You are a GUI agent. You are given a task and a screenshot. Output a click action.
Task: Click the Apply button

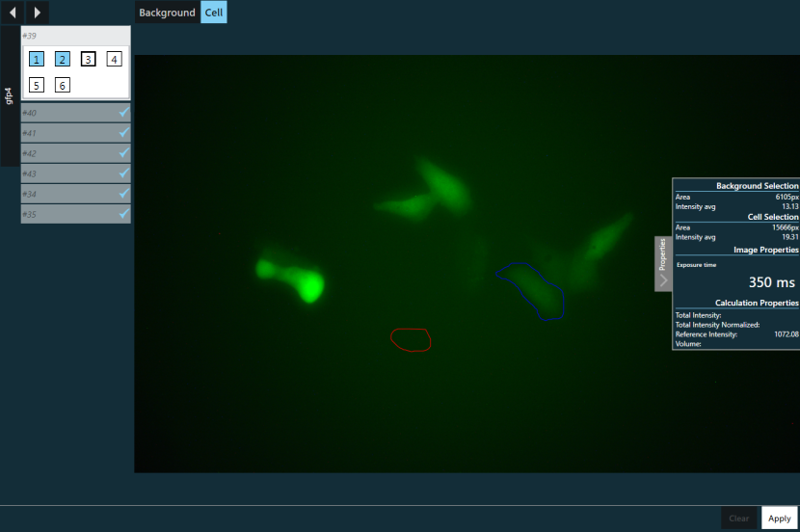pyautogui.click(x=779, y=519)
